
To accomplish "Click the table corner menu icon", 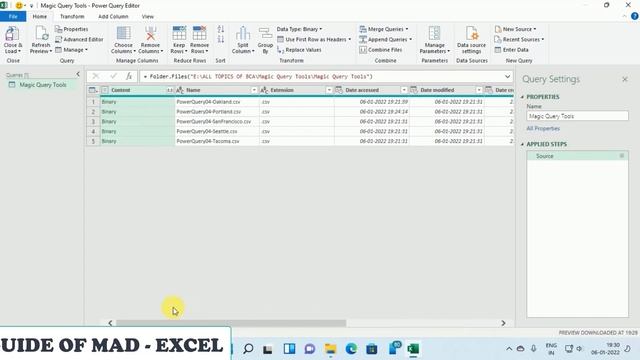I will [x=93, y=90].
